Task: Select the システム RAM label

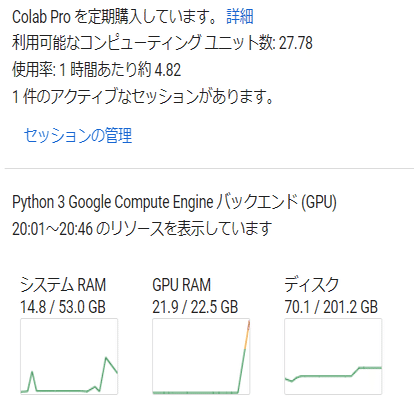Action: 63,285
